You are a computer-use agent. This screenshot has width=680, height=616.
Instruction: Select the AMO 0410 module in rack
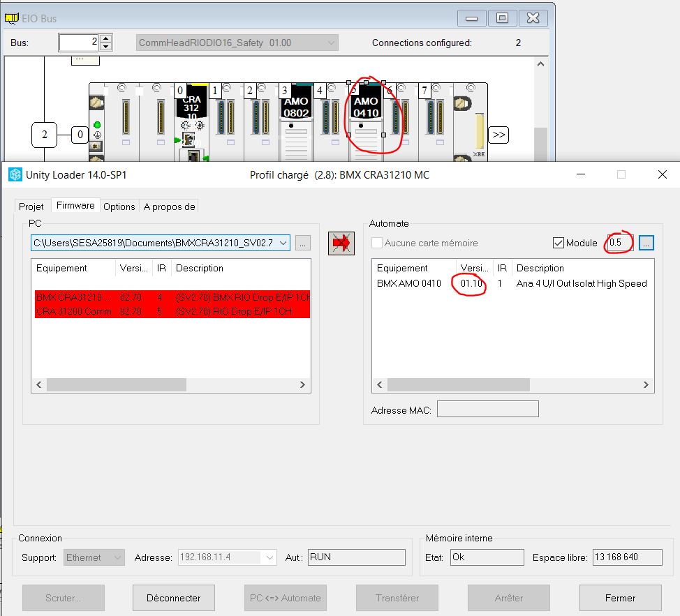click(x=366, y=122)
